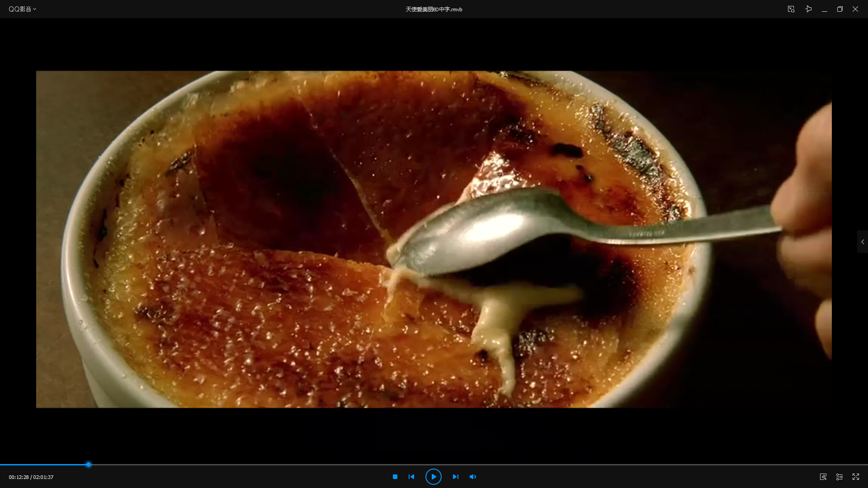Viewport: 868px width, 488px height.
Task: Open the toolbox wrench icon
Action: 823,477
